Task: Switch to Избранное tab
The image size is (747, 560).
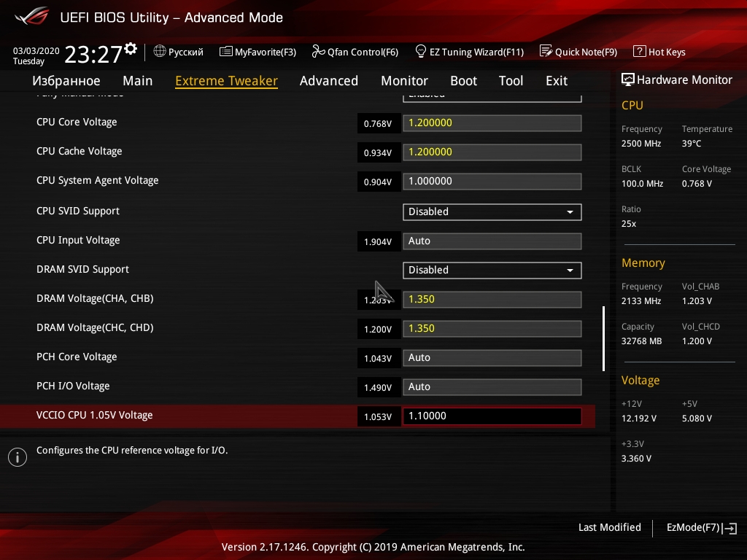Action: [x=66, y=81]
